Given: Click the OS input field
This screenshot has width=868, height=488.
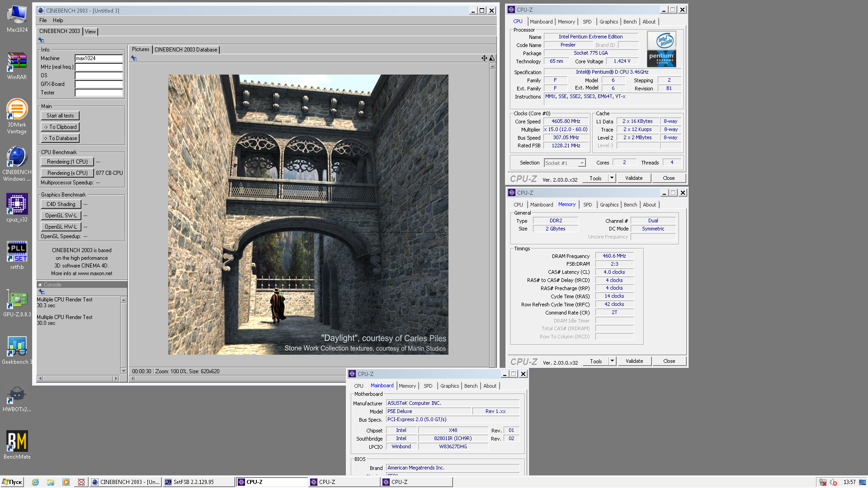Looking at the screenshot, I should [99, 75].
